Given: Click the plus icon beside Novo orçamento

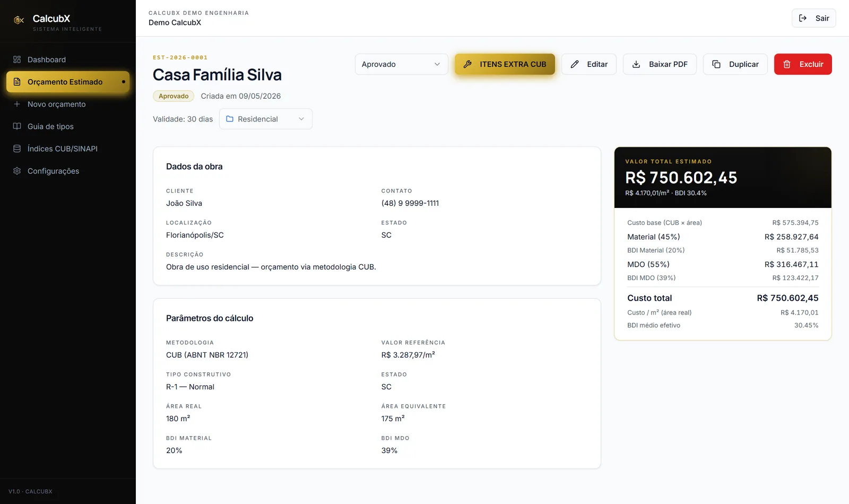Looking at the screenshot, I should pyautogui.click(x=17, y=104).
